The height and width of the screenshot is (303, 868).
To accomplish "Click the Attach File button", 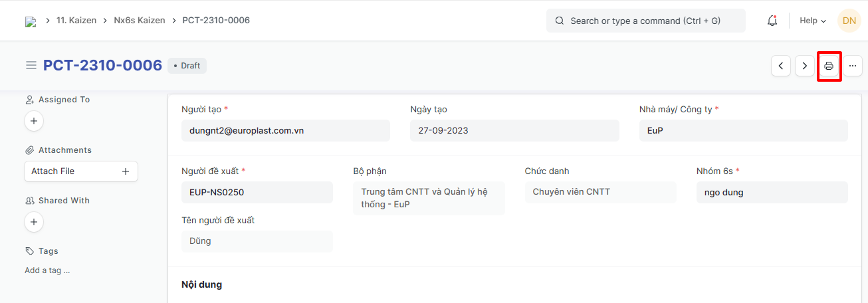I will (x=80, y=171).
